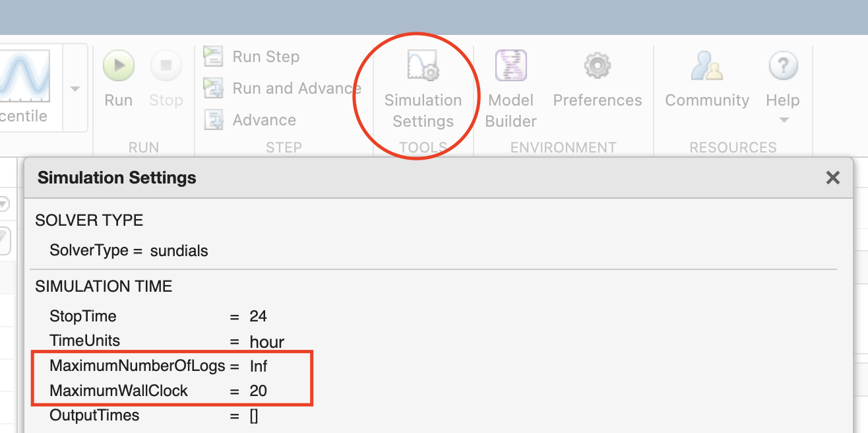Open Simulation Settings from the Tools section
Image resolution: width=868 pixels, height=433 pixels.
tap(423, 66)
